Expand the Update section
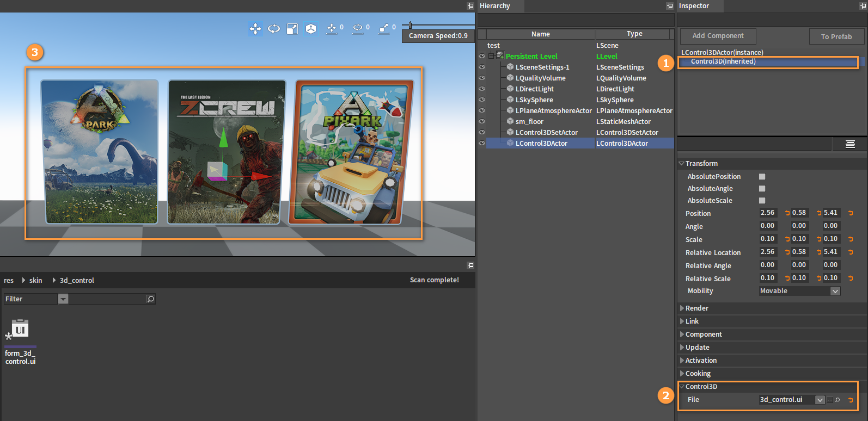 point(682,347)
